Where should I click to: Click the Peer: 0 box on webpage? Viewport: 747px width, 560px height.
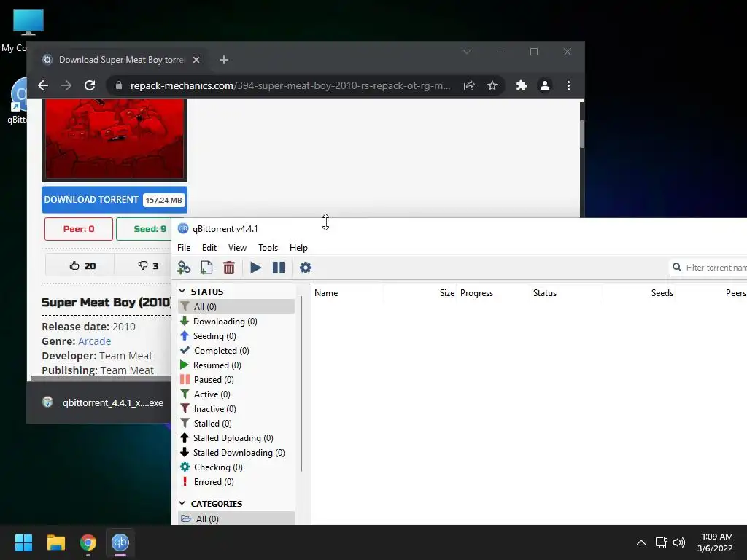click(x=79, y=229)
